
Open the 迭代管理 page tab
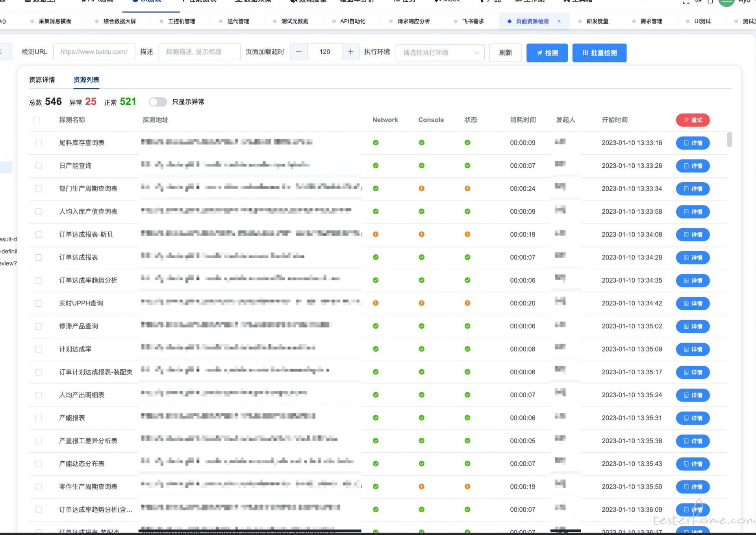(238, 21)
